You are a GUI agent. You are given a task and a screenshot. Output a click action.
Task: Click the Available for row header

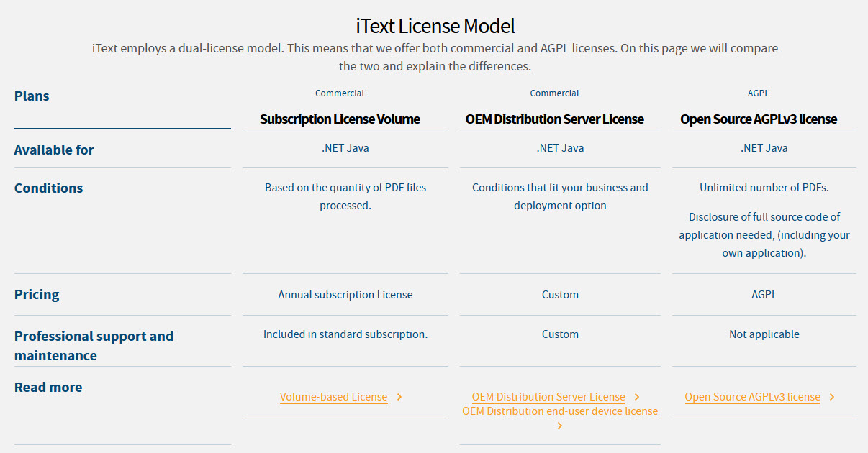coord(54,150)
